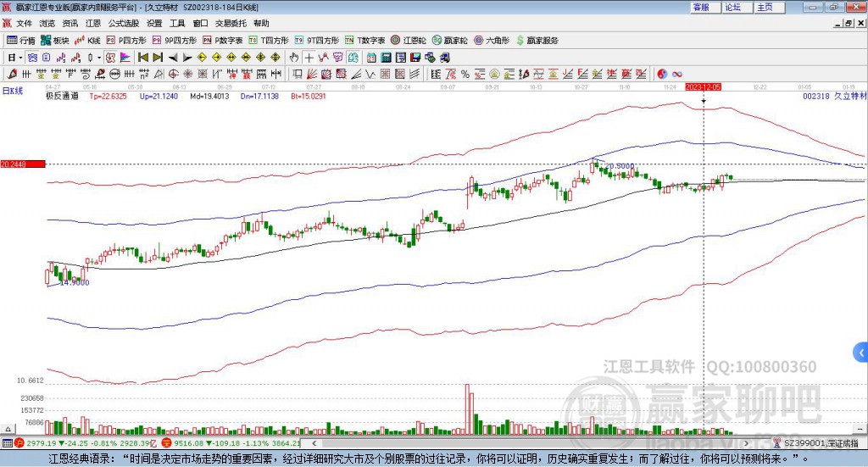Screen dimensions: 868x467
Task: Open the calendar icon in toolbar
Action: coord(371,58)
